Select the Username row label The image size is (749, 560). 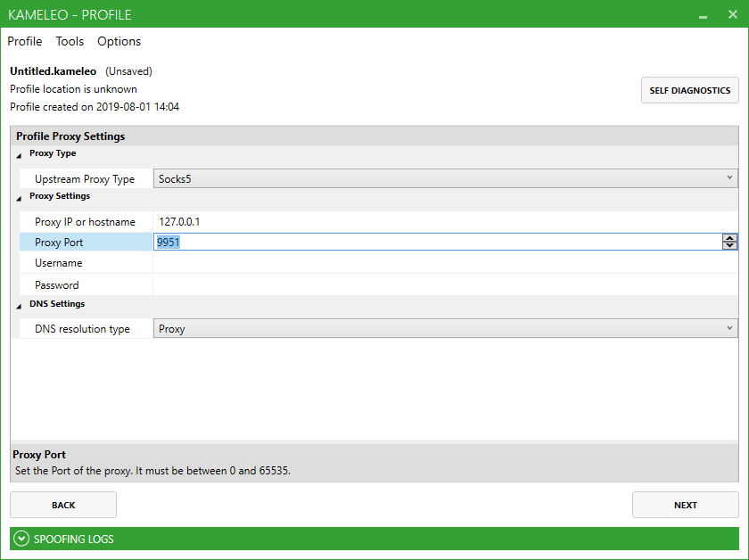pyautogui.click(x=58, y=263)
